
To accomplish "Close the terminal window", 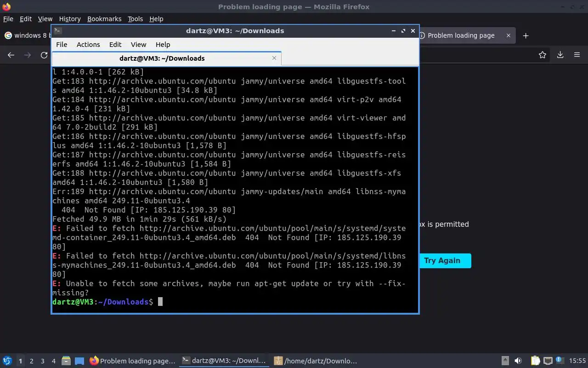I will pos(413,31).
